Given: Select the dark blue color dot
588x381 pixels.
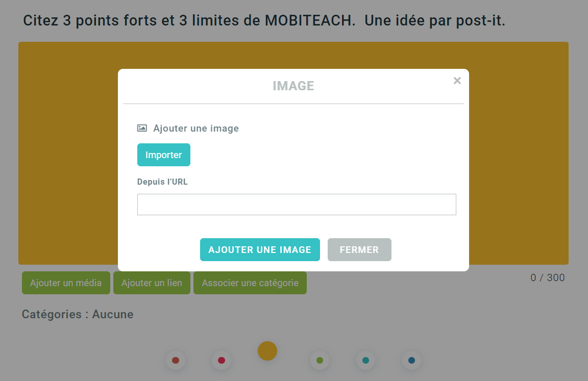Looking at the screenshot, I should (x=411, y=361).
